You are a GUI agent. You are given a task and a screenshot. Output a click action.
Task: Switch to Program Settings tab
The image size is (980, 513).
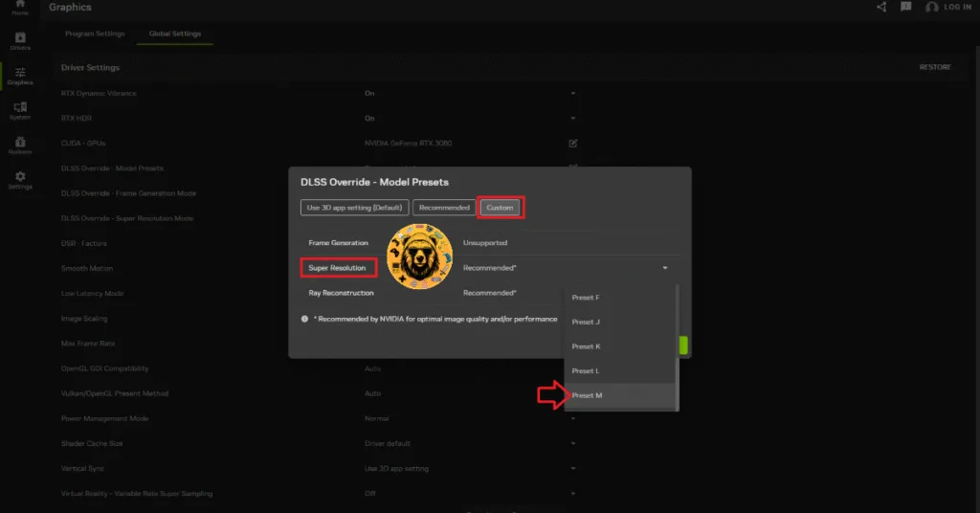pyautogui.click(x=95, y=33)
